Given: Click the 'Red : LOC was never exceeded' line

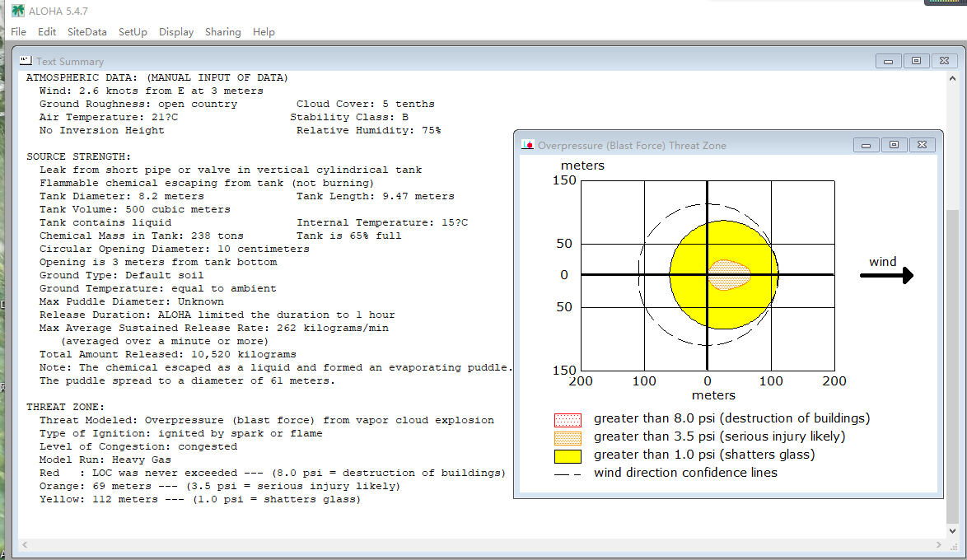Looking at the screenshot, I should coord(273,473).
